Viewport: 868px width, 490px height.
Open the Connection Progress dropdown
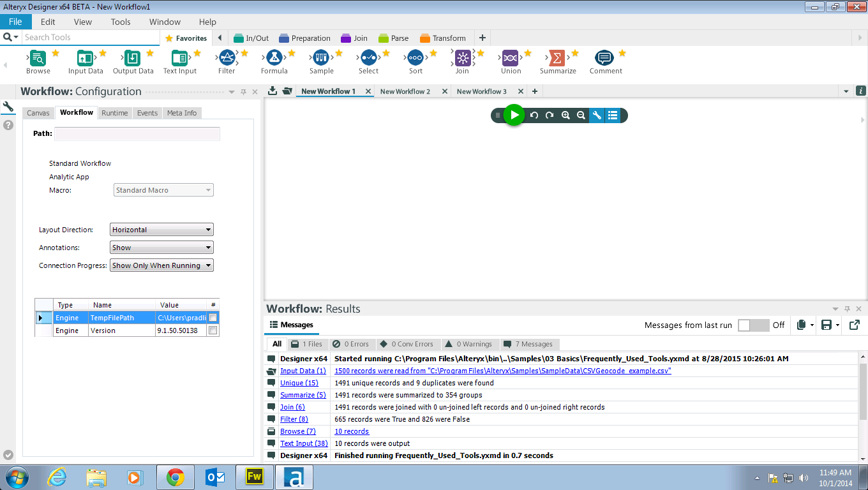pyautogui.click(x=161, y=265)
